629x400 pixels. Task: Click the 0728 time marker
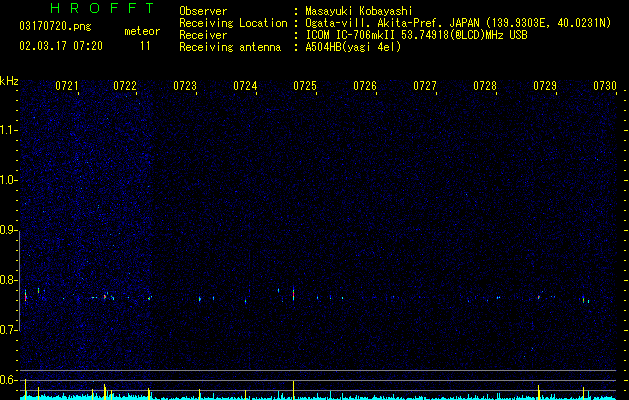click(485, 86)
